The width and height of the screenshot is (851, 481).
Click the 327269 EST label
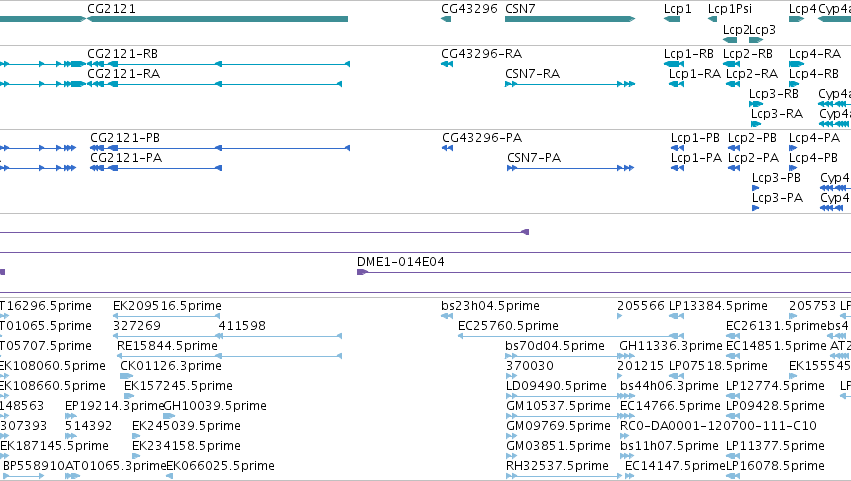coord(137,326)
